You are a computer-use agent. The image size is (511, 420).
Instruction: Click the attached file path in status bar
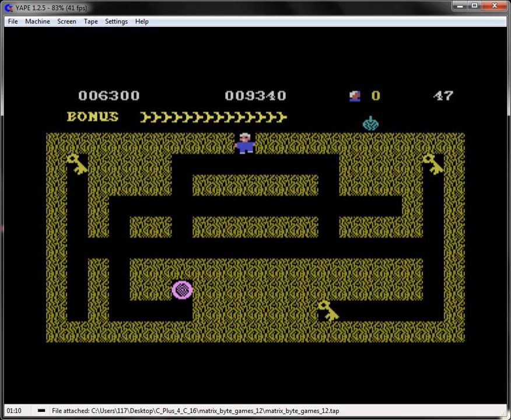[195, 411]
